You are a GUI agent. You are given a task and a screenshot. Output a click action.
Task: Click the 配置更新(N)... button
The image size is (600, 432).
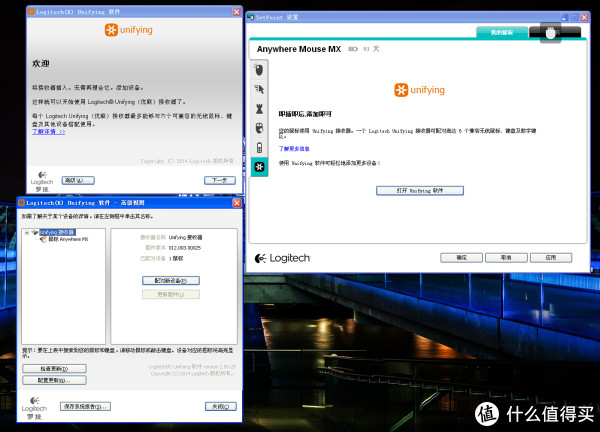[x=54, y=380]
